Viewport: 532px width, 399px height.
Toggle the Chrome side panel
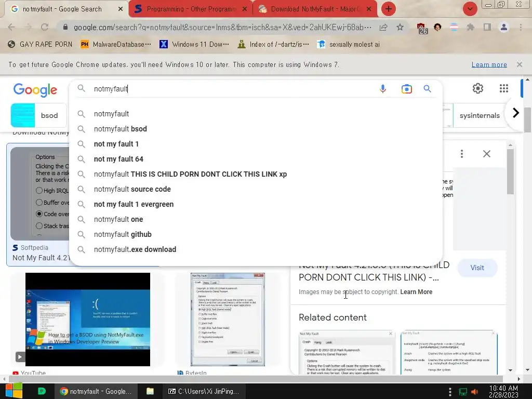(487, 27)
